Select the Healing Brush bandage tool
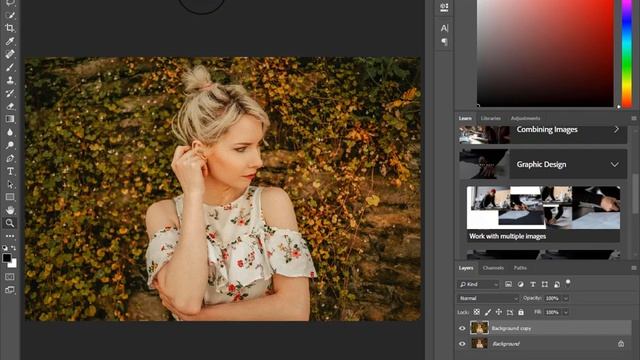The width and height of the screenshot is (640, 360). (10, 54)
